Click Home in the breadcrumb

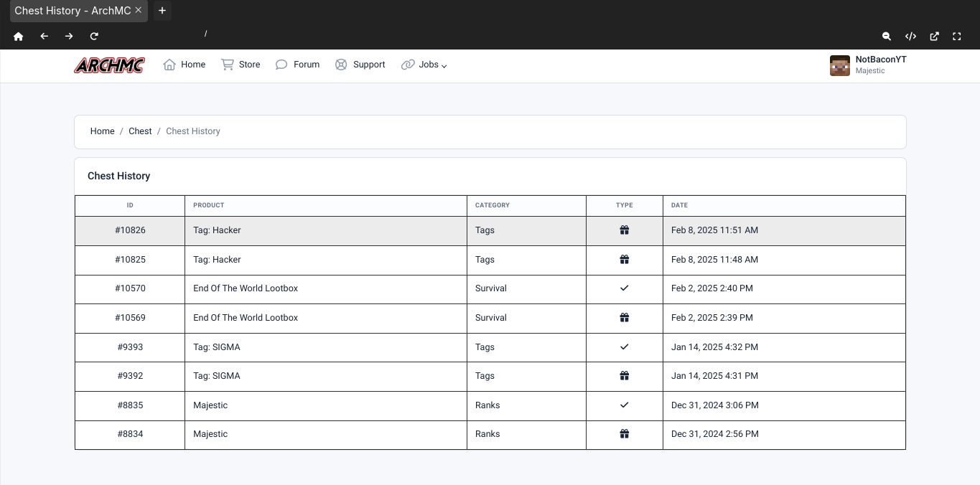[x=103, y=131]
